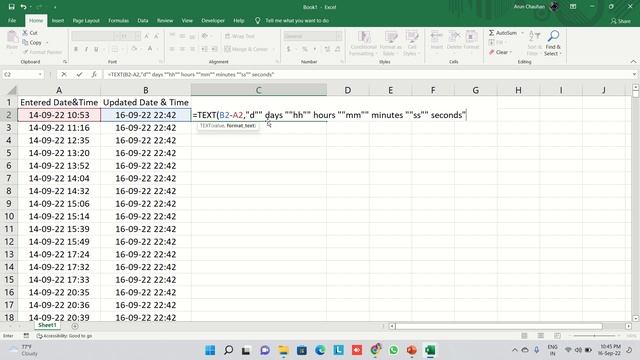The height and width of the screenshot is (360, 640).
Task: Open Accessibility: Good to go status
Action: tap(64, 336)
